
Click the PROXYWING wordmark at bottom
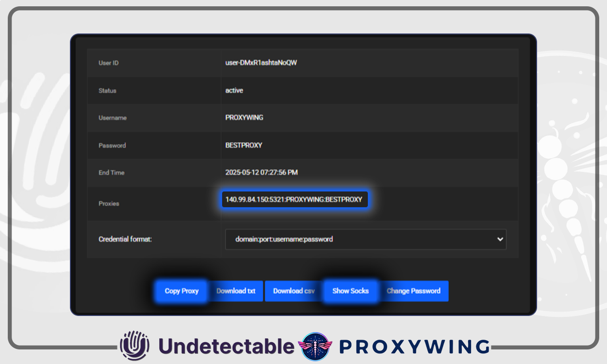tap(414, 347)
